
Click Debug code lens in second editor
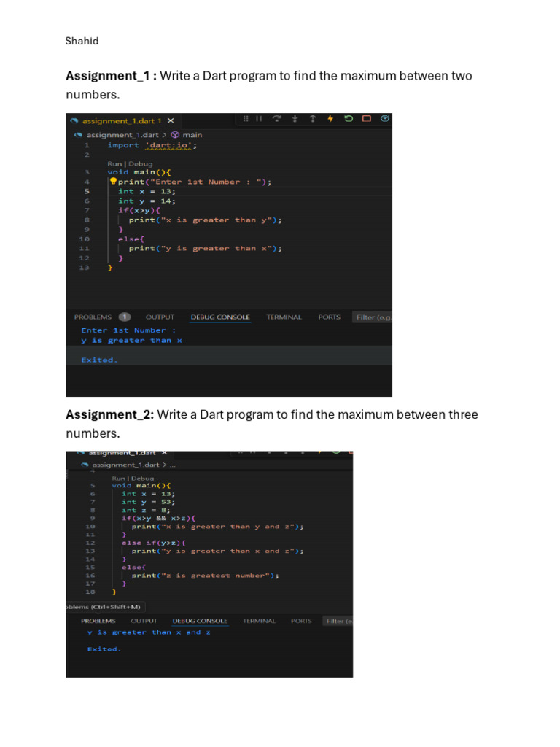tap(142, 479)
